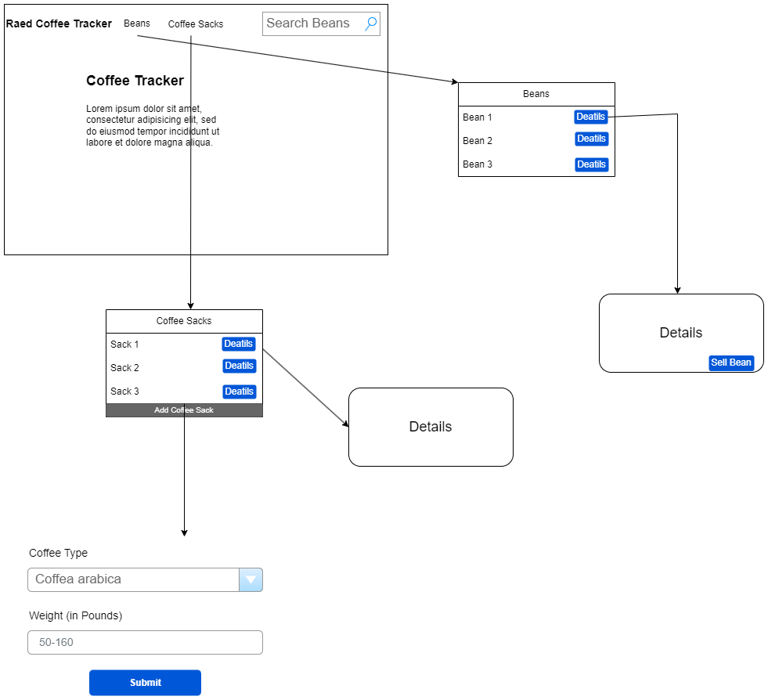Image resolution: width=768 pixels, height=700 pixels.
Task: Click the Details card near Coffee Sacks
Action: (x=431, y=427)
